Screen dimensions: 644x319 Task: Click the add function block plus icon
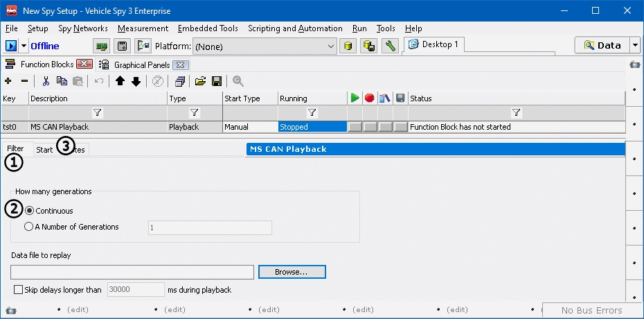click(8, 81)
